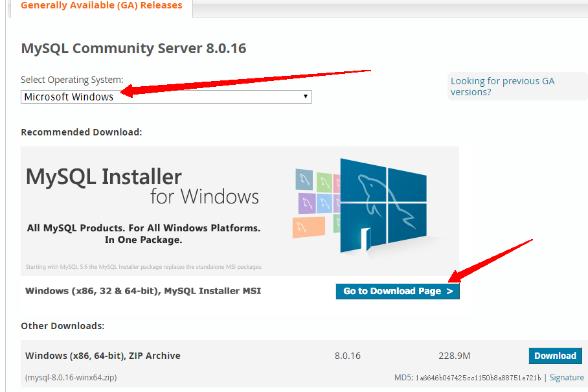
Task: Click the 'Other Downloads:' label
Action: point(63,326)
